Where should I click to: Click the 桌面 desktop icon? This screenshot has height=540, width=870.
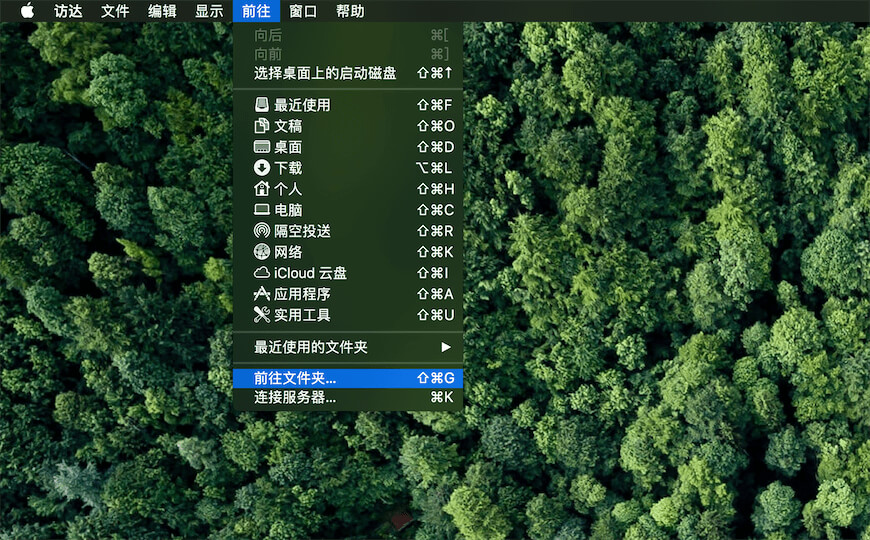point(261,147)
